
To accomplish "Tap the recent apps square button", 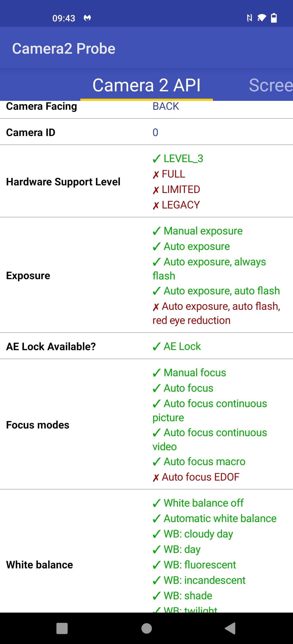I will coord(62,628).
